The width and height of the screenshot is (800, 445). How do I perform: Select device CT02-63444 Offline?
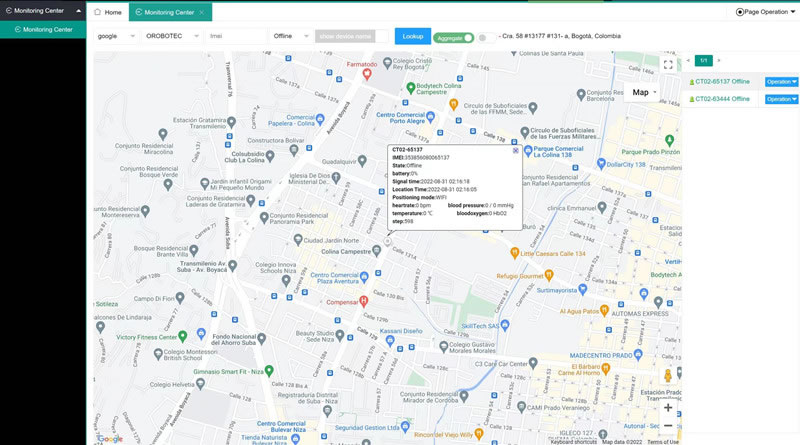[722, 99]
